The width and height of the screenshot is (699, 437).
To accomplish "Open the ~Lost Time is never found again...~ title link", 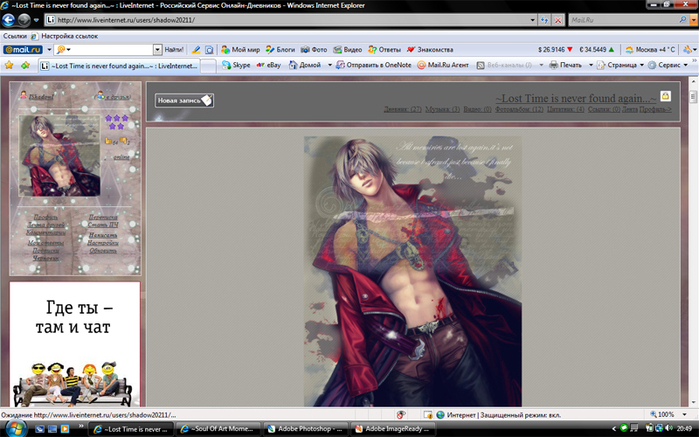I will pyautogui.click(x=576, y=98).
